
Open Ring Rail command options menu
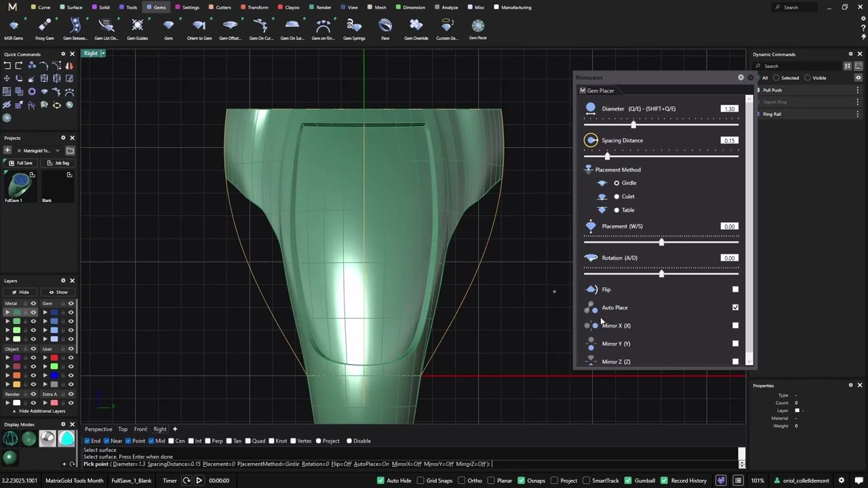tap(857, 114)
